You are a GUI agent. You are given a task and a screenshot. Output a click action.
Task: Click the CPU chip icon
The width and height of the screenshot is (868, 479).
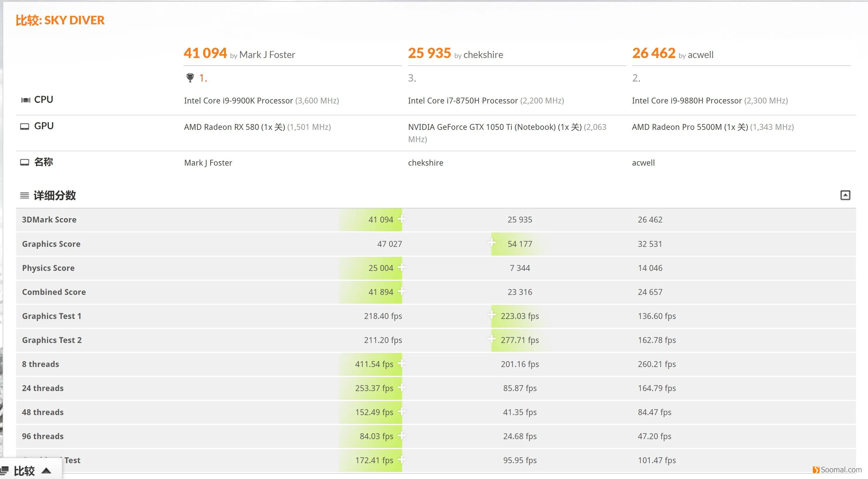point(25,100)
